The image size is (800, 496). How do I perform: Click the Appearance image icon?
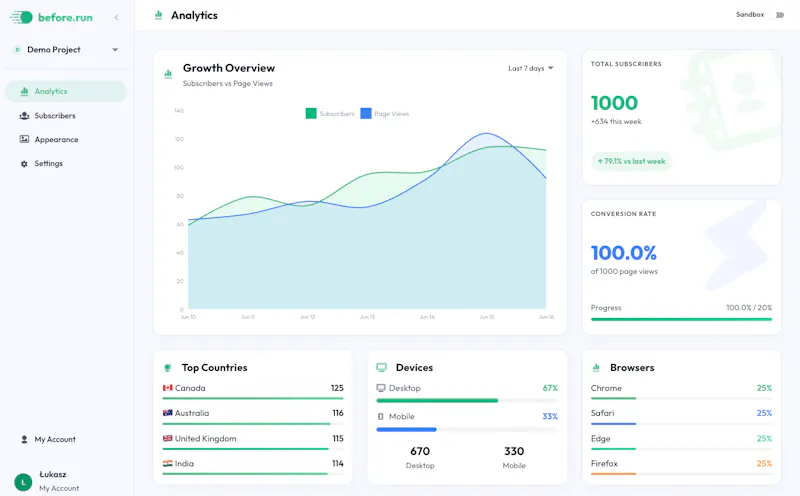click(24, 139)
